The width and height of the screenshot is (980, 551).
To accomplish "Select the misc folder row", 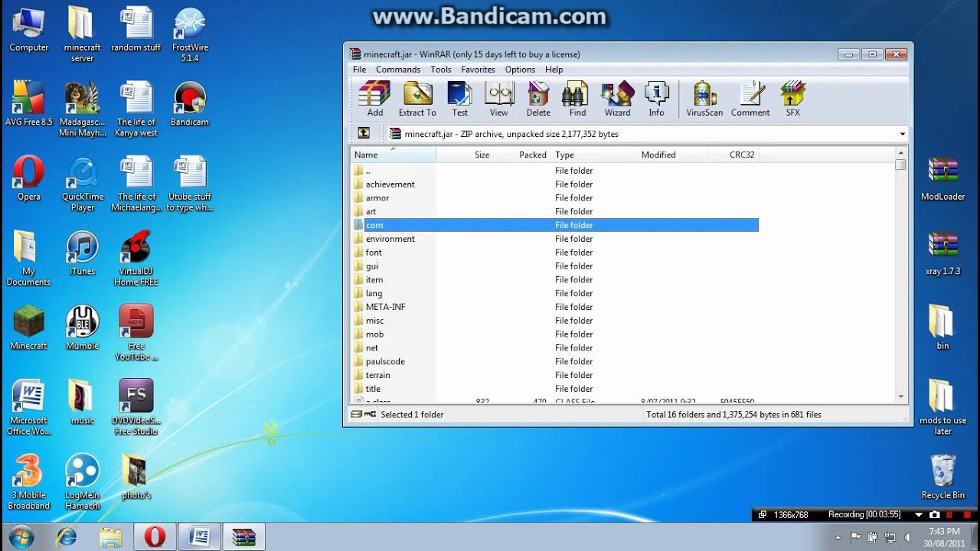I will (x=555, y=321).
